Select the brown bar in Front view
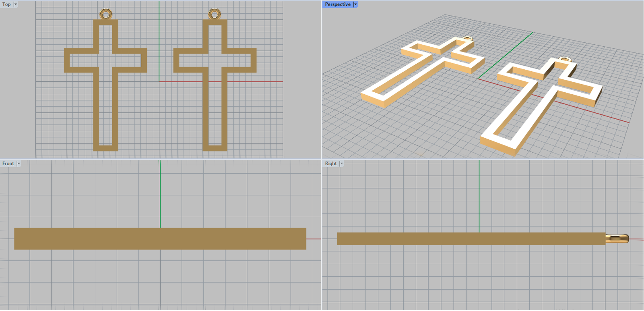 click(160, 239)
